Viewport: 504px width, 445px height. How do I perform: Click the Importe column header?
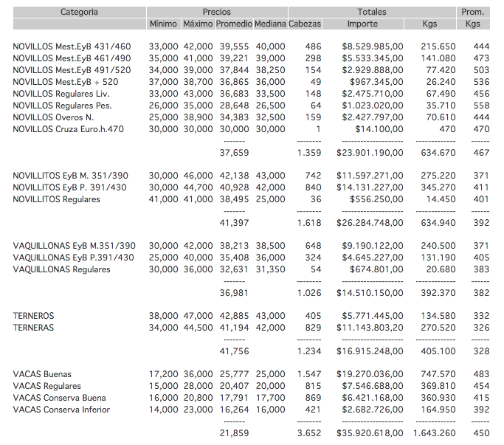tap(362, 24)
